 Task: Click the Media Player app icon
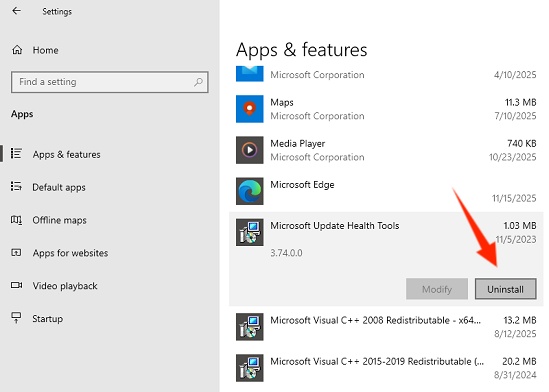(x=250, y=150)
